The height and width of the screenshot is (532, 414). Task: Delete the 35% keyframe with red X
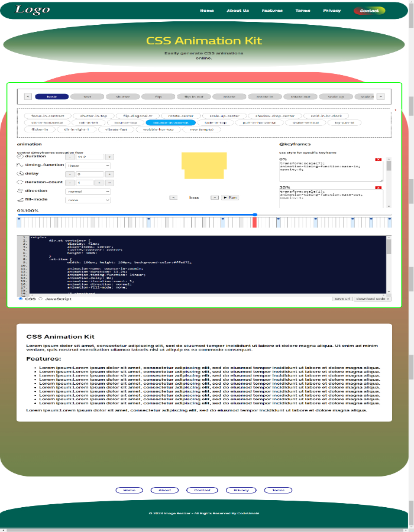click(378, 187)
